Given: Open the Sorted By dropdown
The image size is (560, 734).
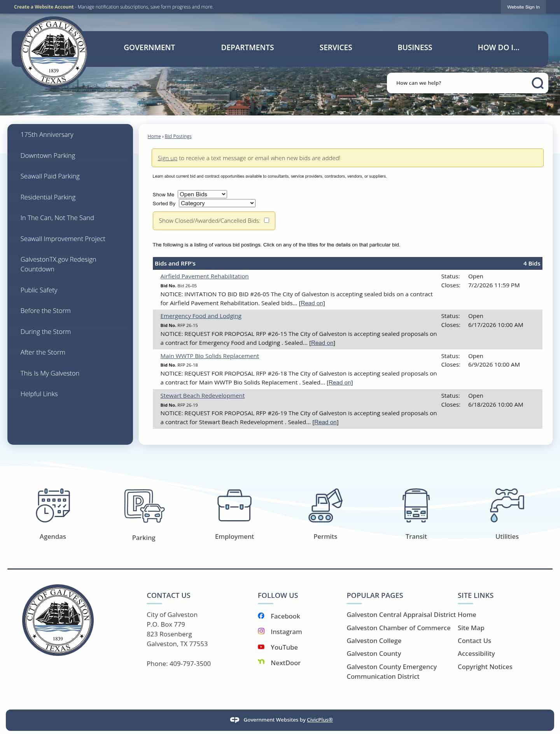Looking at the screenshot, I should pos(217,203).
